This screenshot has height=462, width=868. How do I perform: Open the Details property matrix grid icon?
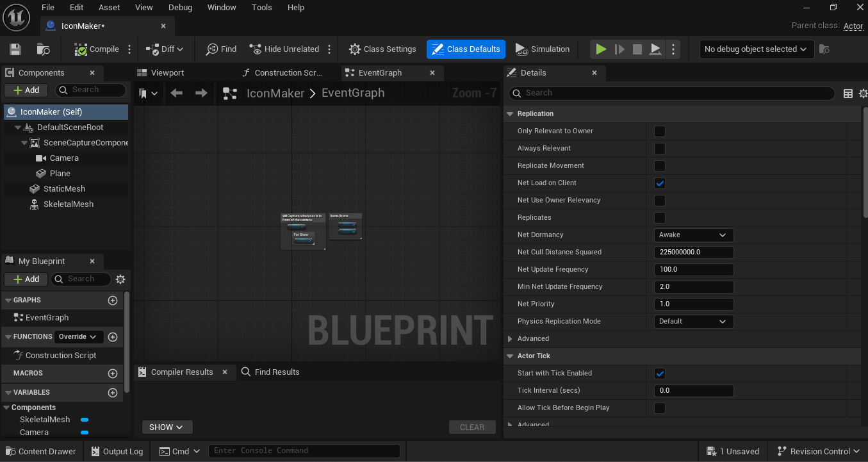point(848,94)
